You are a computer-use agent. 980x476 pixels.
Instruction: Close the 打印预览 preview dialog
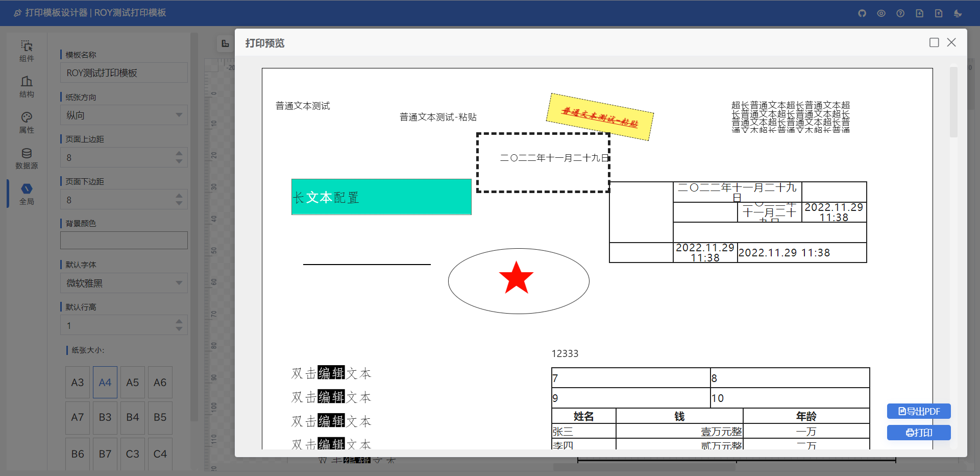(x=951, y=42)
